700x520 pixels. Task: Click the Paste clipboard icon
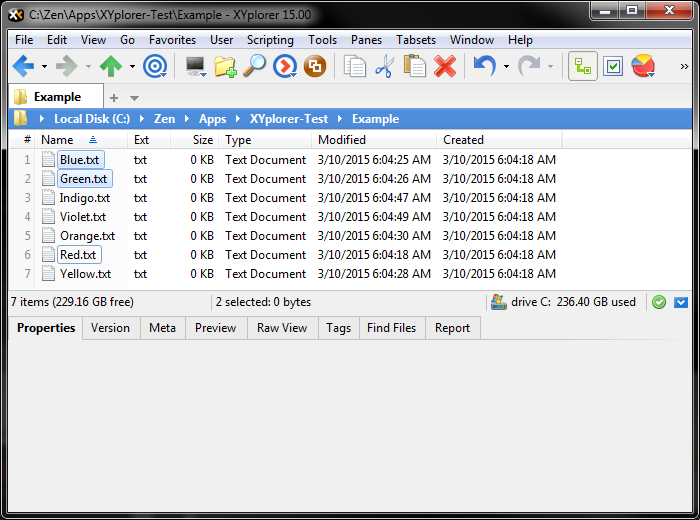[x=414, y=67]
